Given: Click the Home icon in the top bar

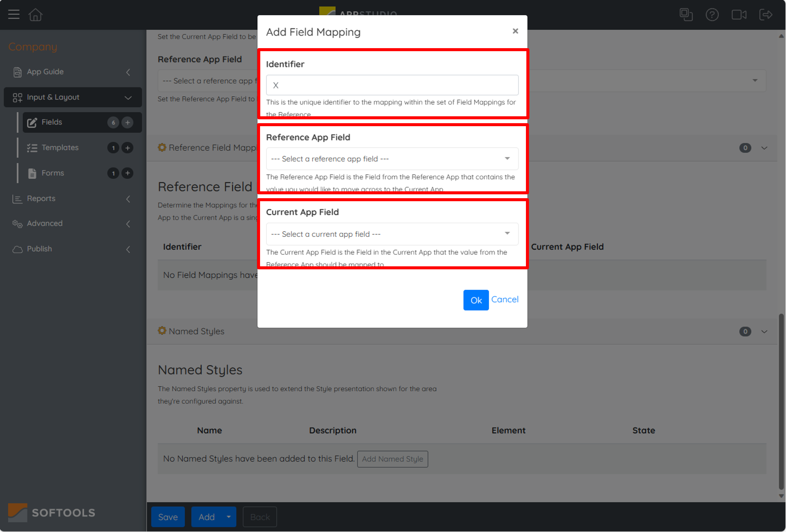Looking at the screenshot, I should point(35,14).
